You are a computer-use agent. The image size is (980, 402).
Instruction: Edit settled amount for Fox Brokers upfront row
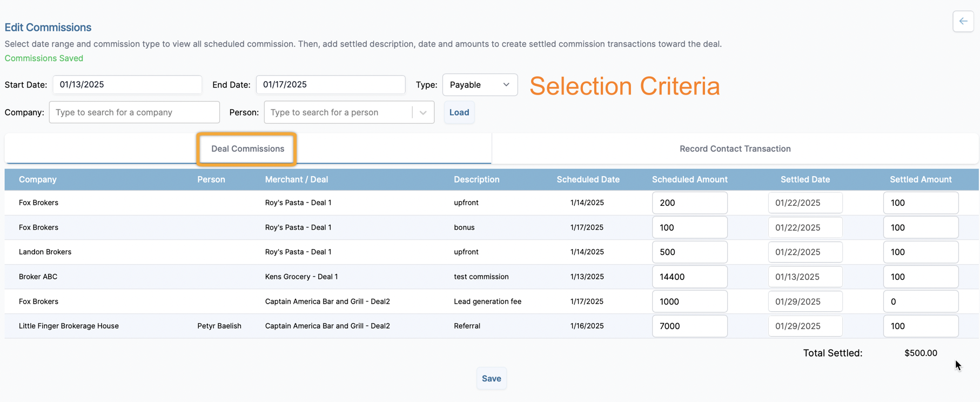point(921,203)
